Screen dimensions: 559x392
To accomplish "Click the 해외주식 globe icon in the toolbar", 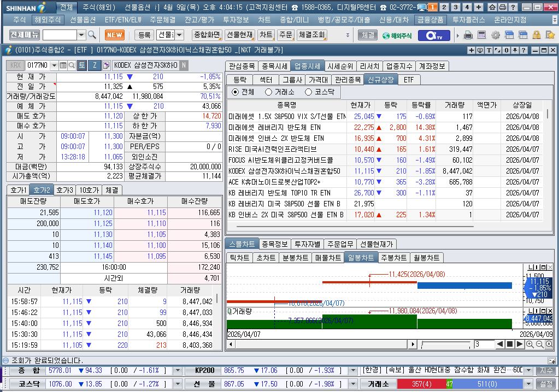I will click(x=397, y=35).
